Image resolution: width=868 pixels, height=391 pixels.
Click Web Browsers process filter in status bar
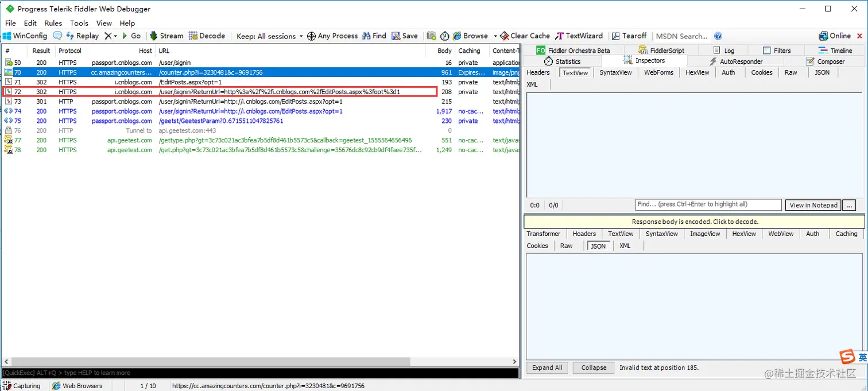point(77,386)
